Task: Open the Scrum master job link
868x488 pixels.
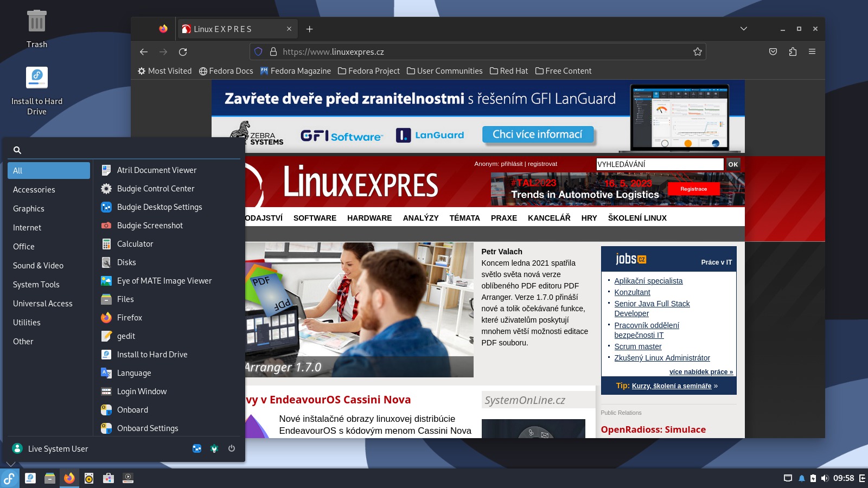Action: 638,346
